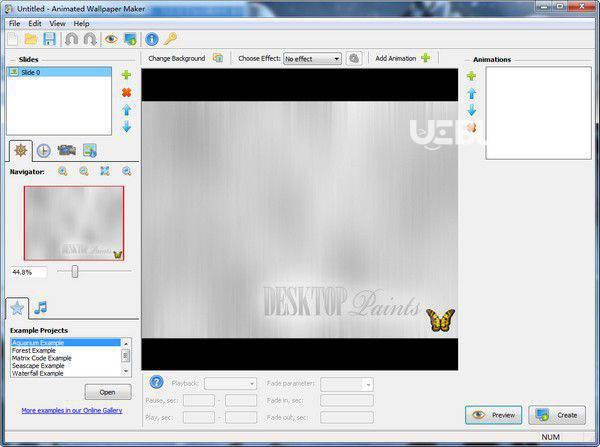Viewport: 600px width, 447px height.
Task: Select the star Example Projects tab
Action: [17, 308]
